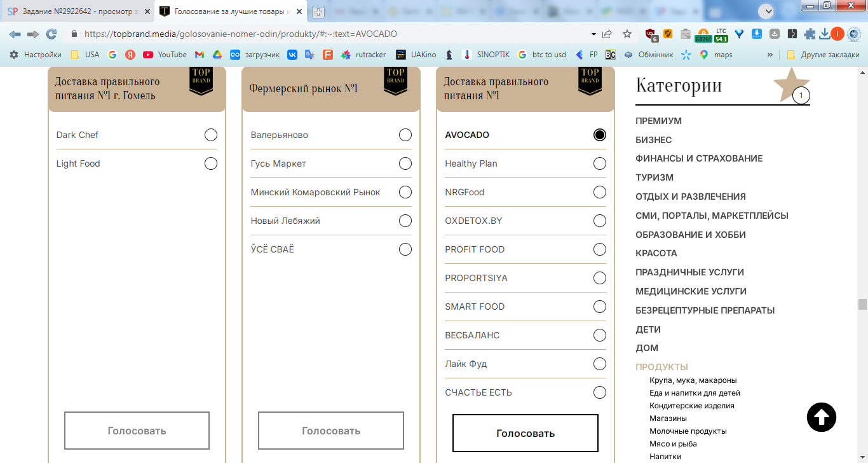Open the VK bookmark icon

(292, 55)
